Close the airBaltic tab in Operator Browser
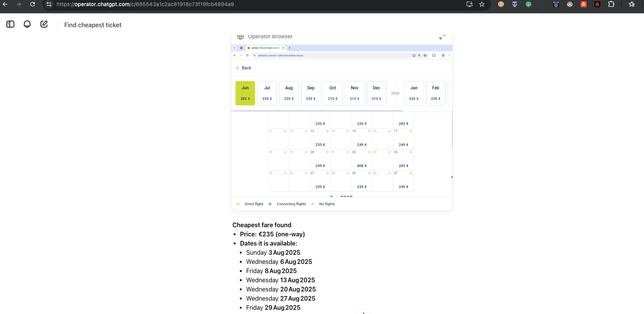Screen dimensions: 644x314 [x=283, y=48]
